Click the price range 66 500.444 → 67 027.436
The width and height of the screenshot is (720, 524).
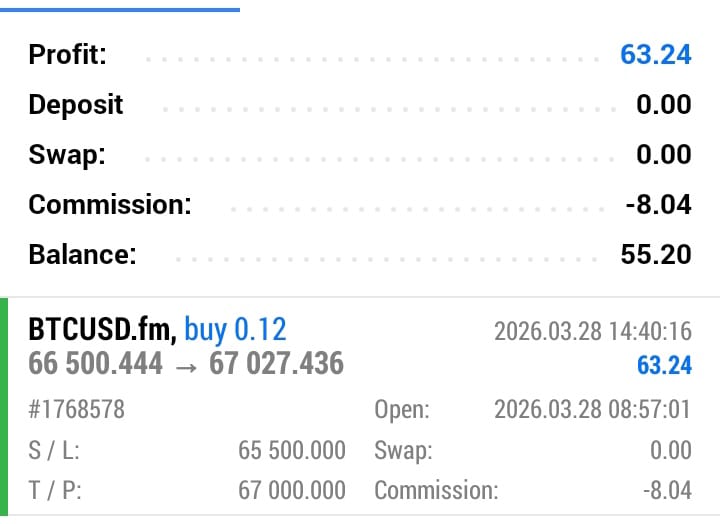(186, 364)
